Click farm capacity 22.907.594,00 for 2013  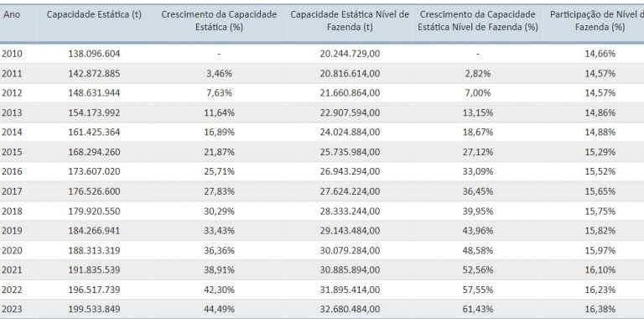350,112
